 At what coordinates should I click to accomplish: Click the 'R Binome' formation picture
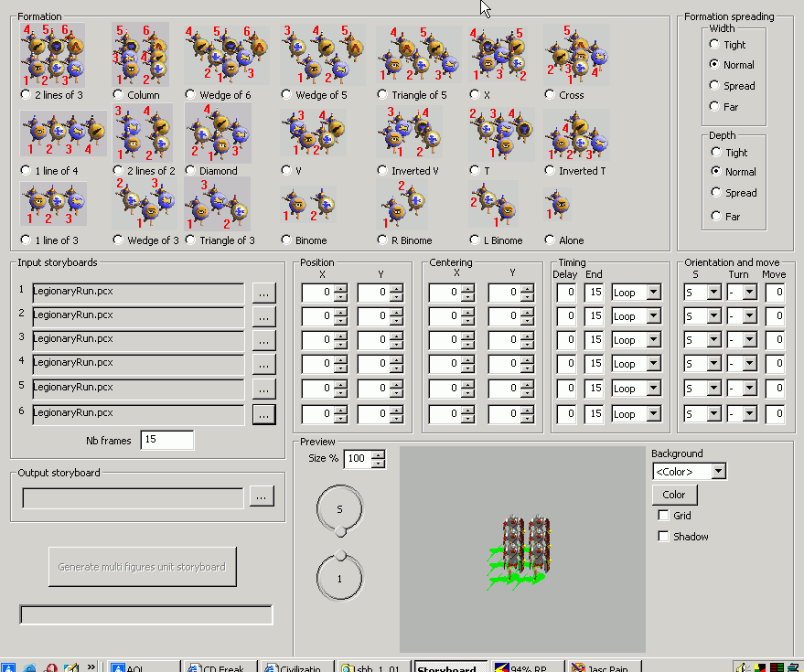tap(402, 205)
